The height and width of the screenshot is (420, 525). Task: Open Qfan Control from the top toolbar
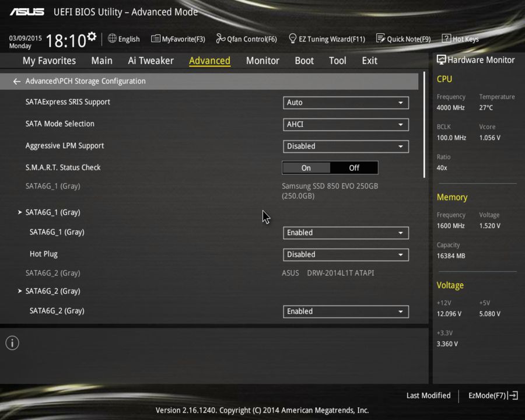[x=246, y=39]
